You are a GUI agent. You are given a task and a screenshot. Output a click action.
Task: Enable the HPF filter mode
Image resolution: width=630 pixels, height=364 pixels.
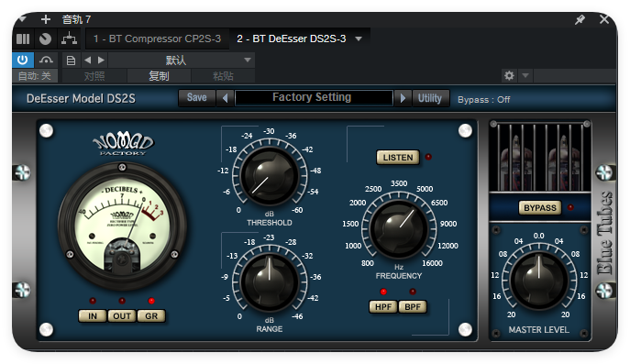383,307
